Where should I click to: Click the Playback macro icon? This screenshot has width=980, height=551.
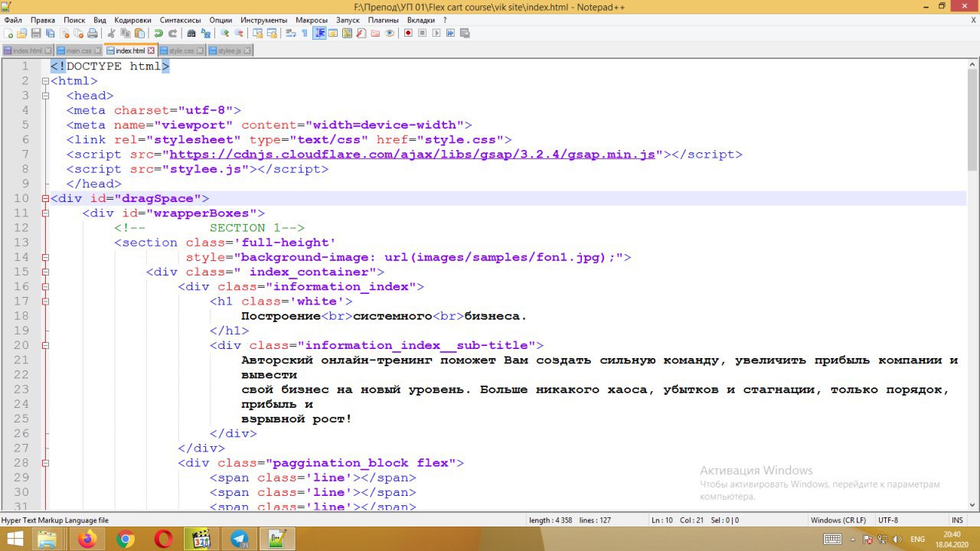coord(436,33)
